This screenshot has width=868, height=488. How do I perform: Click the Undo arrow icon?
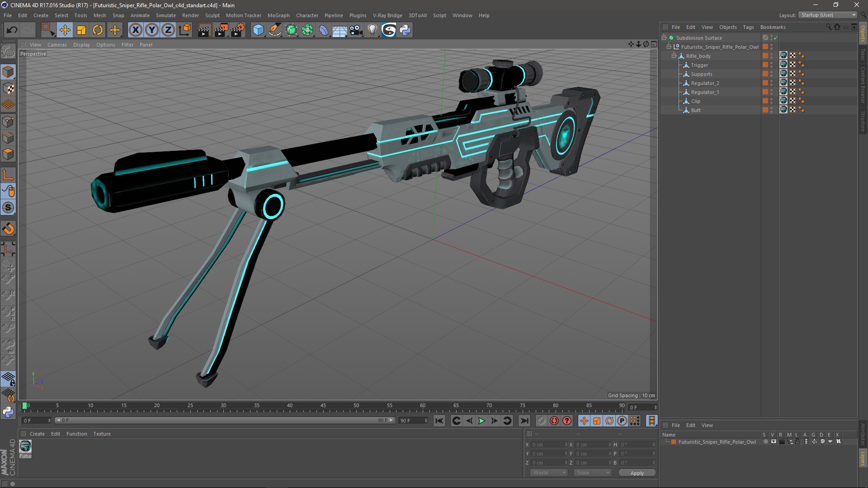click(12, 30)
